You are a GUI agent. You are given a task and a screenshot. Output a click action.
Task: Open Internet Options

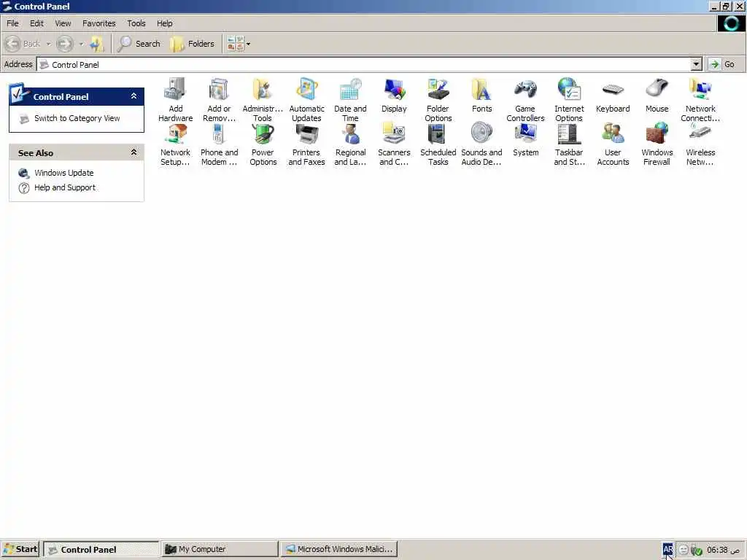[x=569, y=99]
